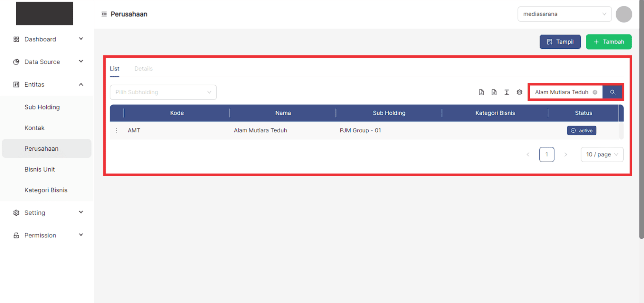The height and width of the screenshot is (303, 644).
Task: Click inside the search input field
Action: (x=561, y=92)
